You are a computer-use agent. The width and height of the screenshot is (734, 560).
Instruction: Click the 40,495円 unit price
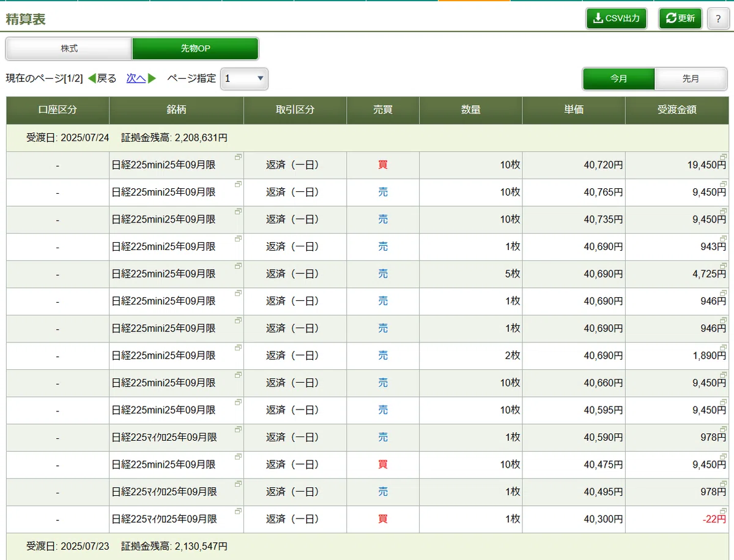click(604, 492)
